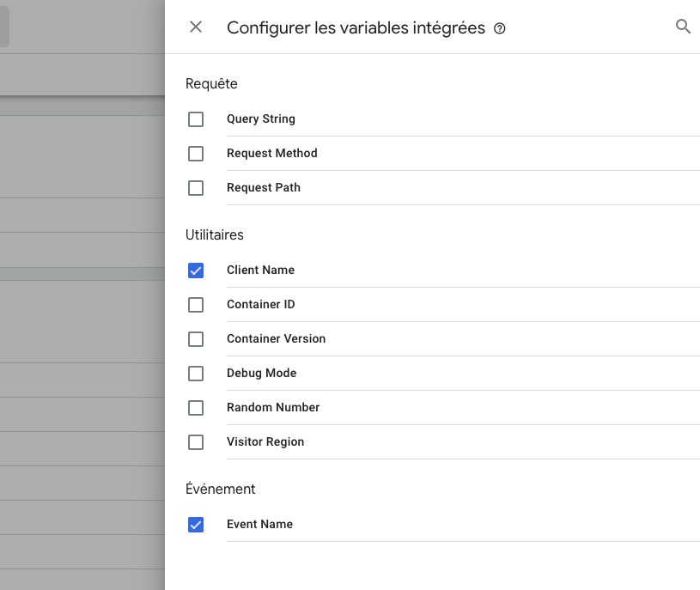The image size is (700, 590).
Task: Check the Container Version variable
Action: [x=196, y=339]
